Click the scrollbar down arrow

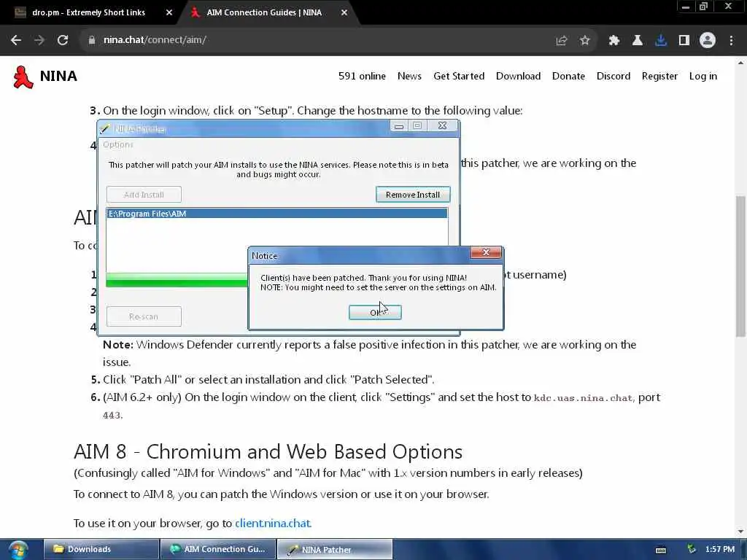741,532
